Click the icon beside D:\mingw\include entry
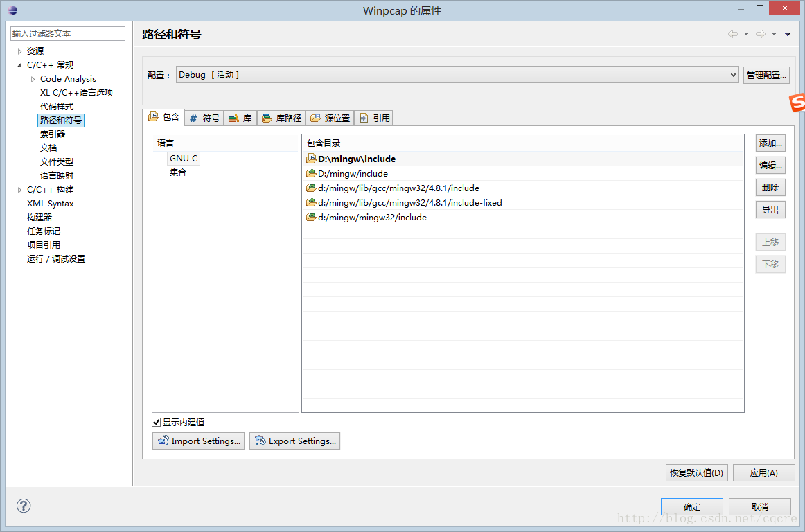This screenshot has height=532, width=805. pos(311,159)
